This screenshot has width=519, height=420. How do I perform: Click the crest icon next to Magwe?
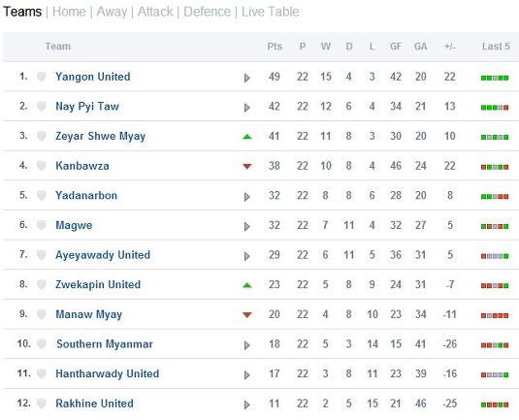point(42,225)
